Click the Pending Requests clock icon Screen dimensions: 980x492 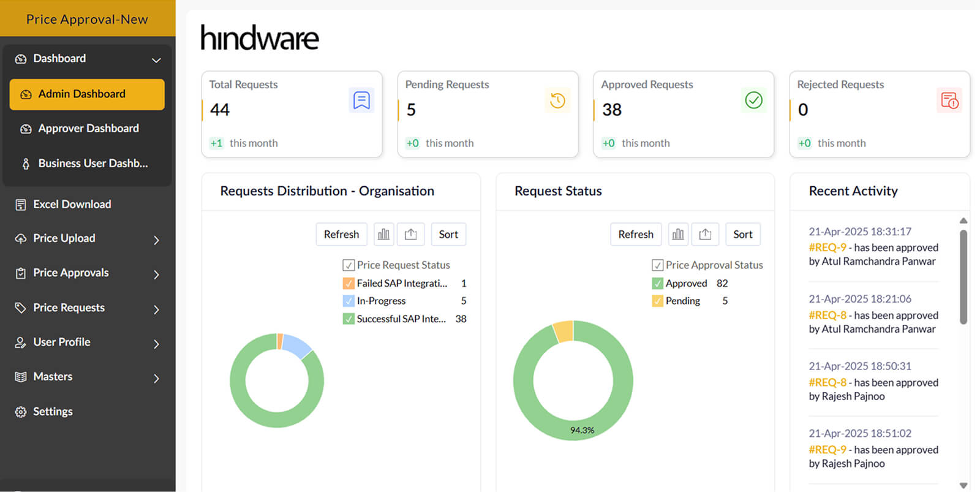coord(557,100)
